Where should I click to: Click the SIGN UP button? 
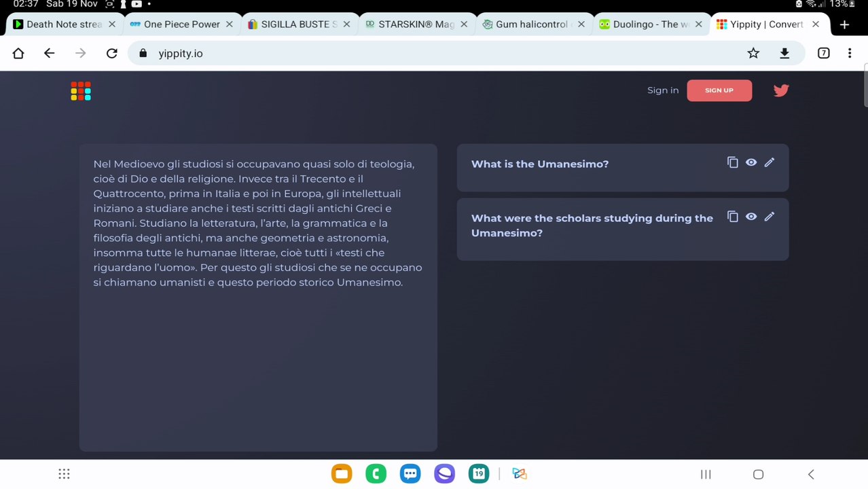[x=719, y=90]
